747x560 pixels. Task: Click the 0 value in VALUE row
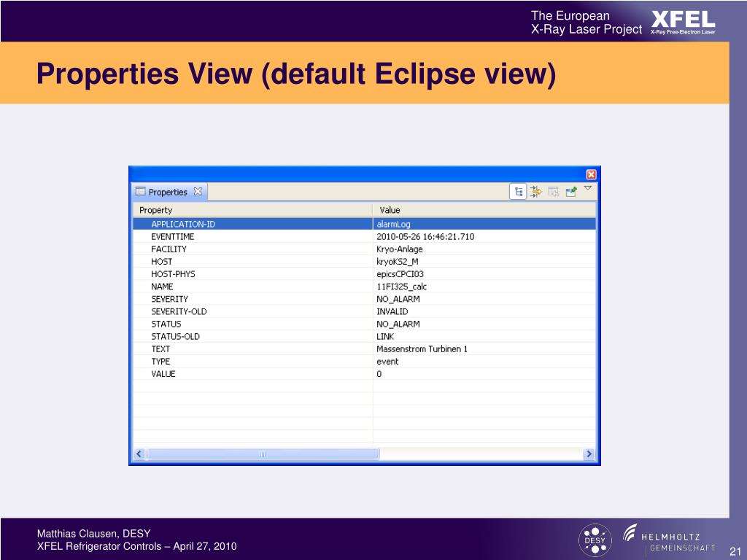[x=379, y=374]
